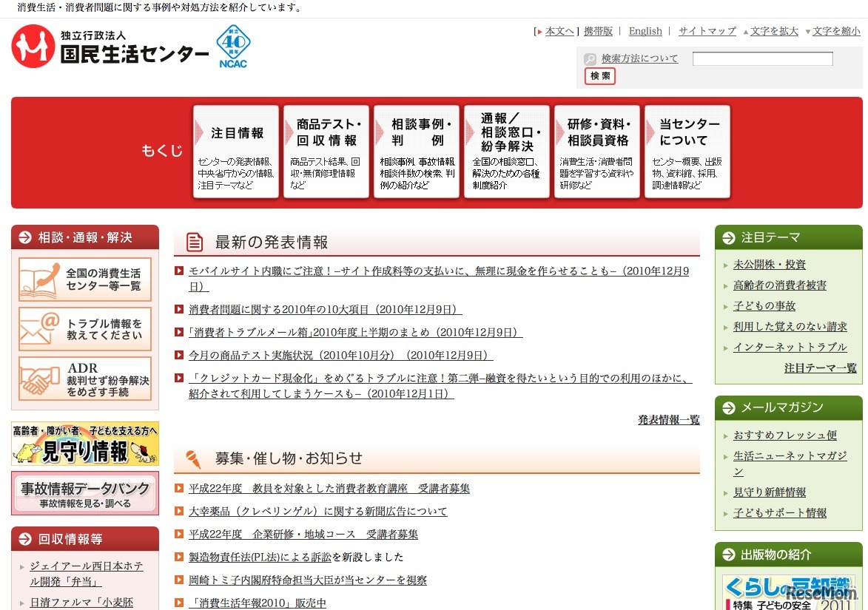Screen dimensions: 868x610
Task: Open the 注目テーマ一覧 link
Action: tap(821, 368)
